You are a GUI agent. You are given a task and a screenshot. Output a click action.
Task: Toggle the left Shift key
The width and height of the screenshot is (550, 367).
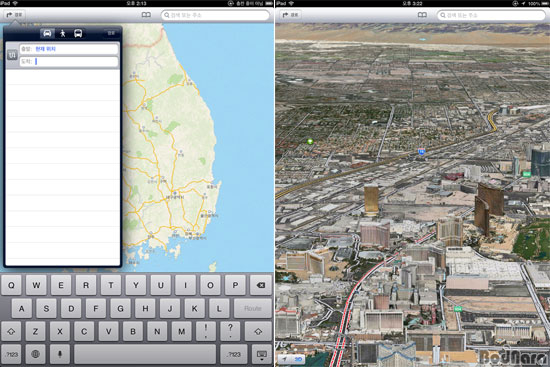(x=11, y=331)
